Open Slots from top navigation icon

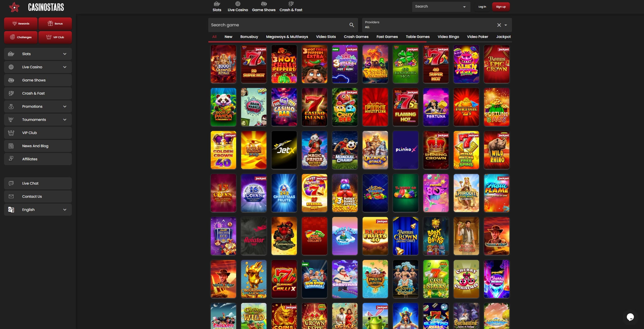point(217,4)
